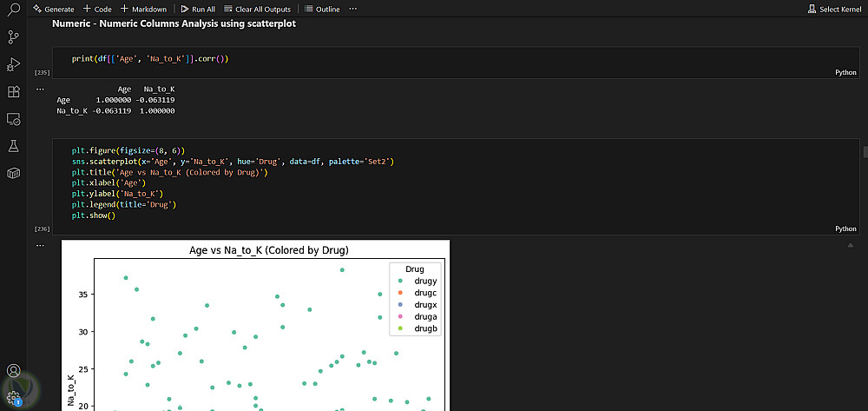
Task: Run All notebook cells
Action: pyautogui.click(x=198, y=9)
